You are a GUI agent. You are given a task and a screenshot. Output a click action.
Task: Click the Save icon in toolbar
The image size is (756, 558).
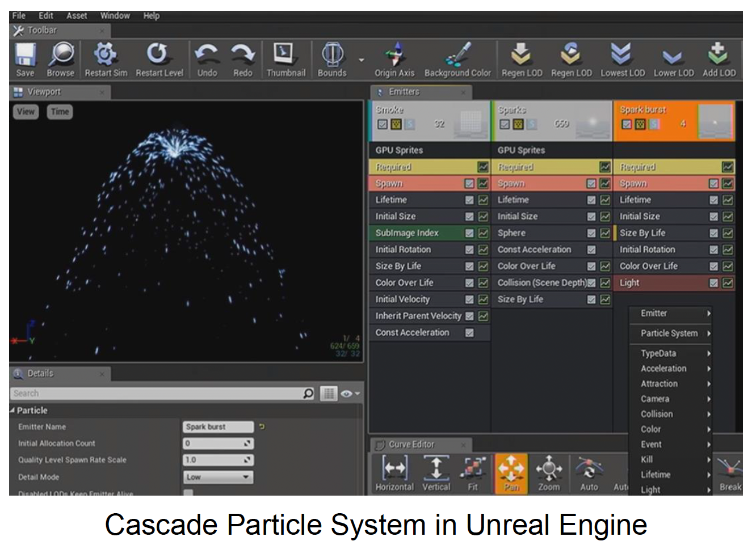pos(25,56)
